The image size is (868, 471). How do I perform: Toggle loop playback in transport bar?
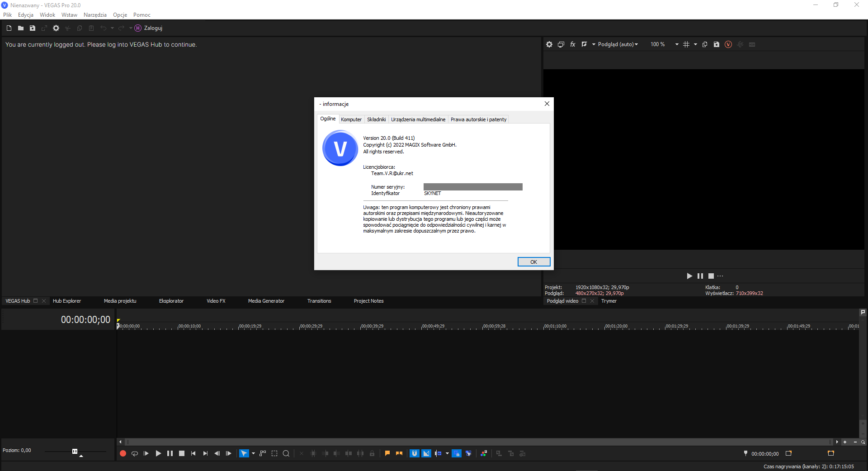pos(135,453)
